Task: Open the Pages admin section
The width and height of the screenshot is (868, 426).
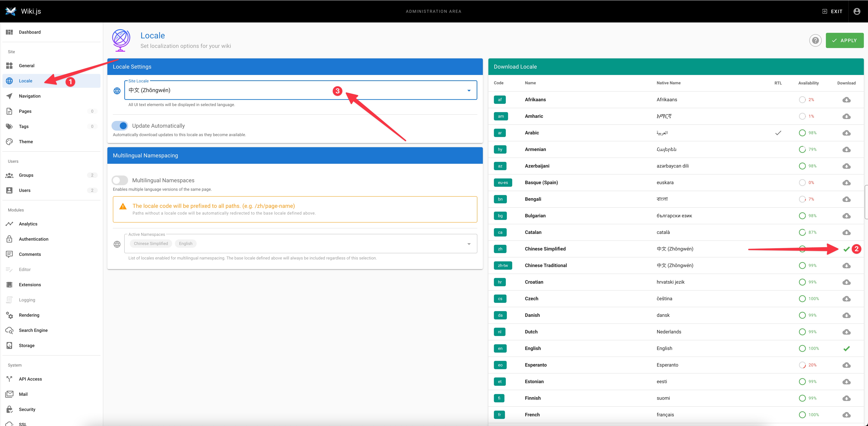Action: pyautogui.click(x=51, y=111)
